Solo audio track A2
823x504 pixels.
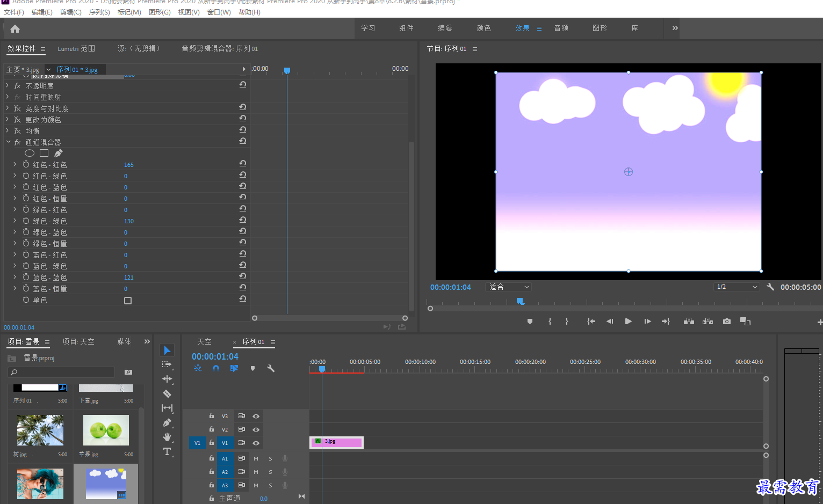(x=270, y=472)
